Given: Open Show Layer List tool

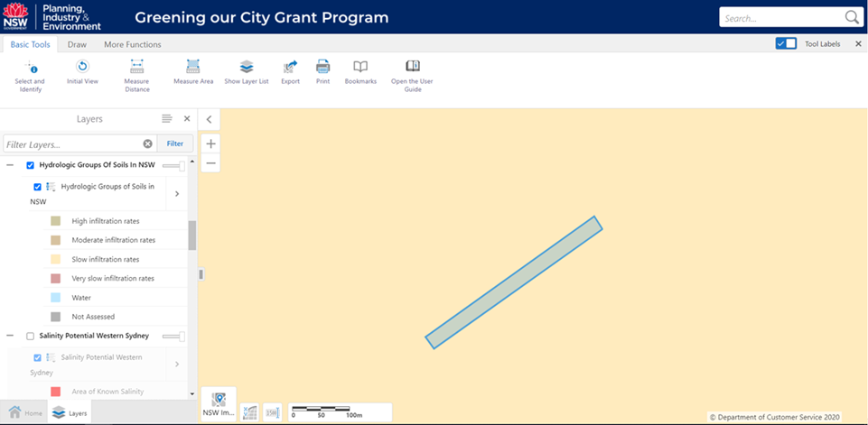Looking at the screenshot, I should point(247,72).
